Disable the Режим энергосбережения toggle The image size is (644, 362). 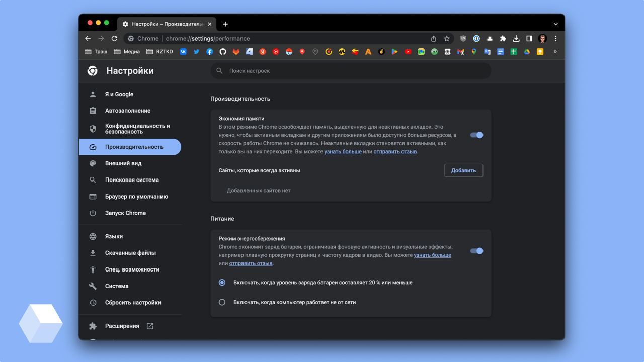click(476, 251)
